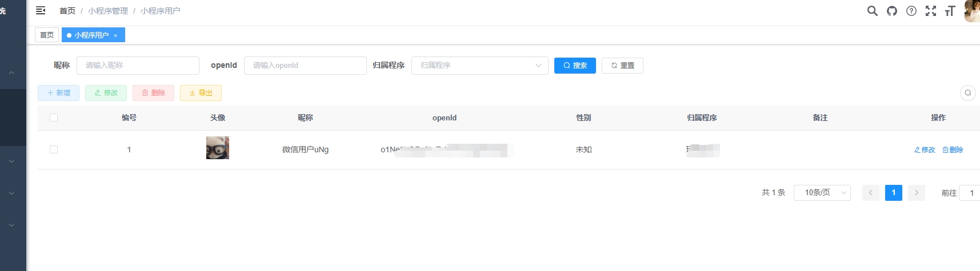The height and width of the screenshot is (271, 980).
Task: Click the 请输入昵称 input field
Action: (138, 66)
